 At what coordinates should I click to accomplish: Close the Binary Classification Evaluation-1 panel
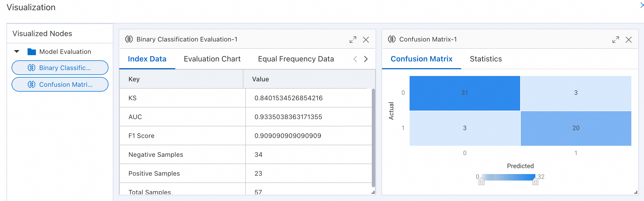(366, 40)
